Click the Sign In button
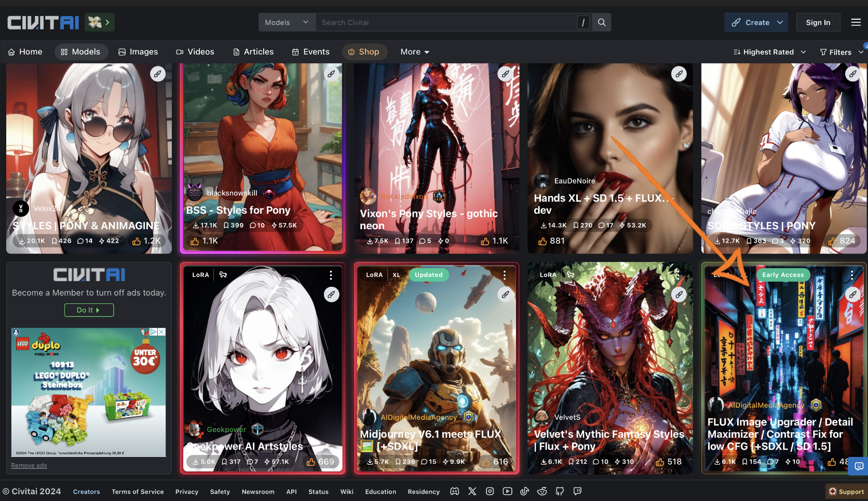Viewport: 868px width, 501px height. (x=818, y=22)
